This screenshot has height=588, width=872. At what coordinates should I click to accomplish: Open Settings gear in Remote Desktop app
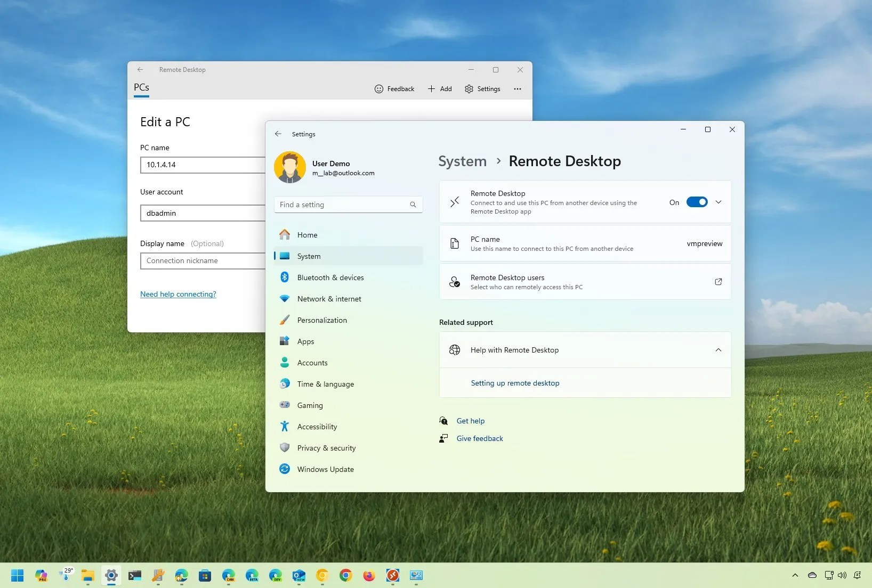(482, 88)
